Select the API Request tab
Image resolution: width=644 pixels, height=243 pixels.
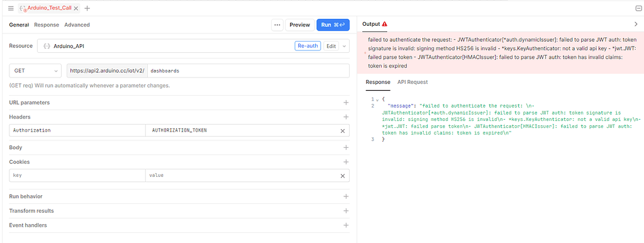coord(413,82)
